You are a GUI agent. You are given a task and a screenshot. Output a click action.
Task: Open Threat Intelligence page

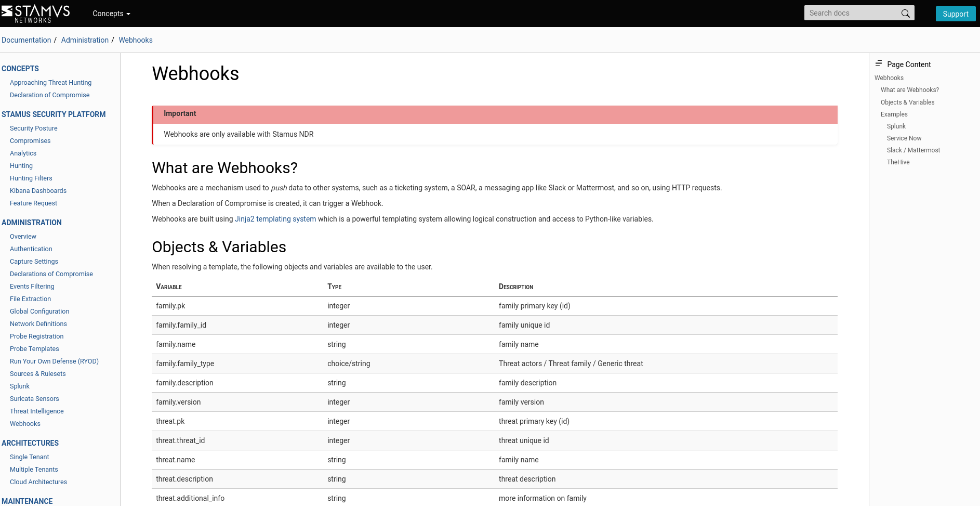click(x=37, y=411)
